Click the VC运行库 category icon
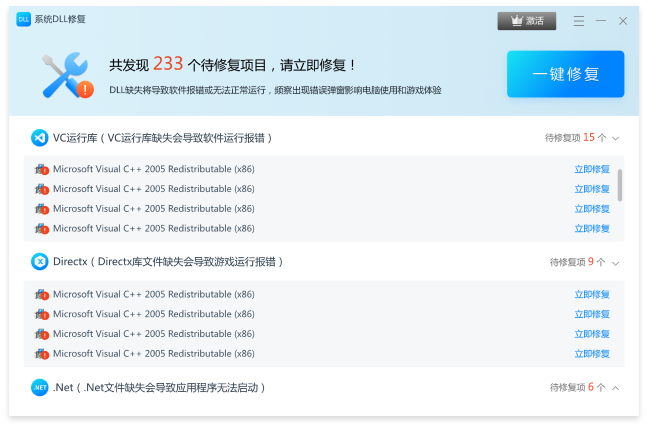648x428 pixels. [x=39, y=138]
